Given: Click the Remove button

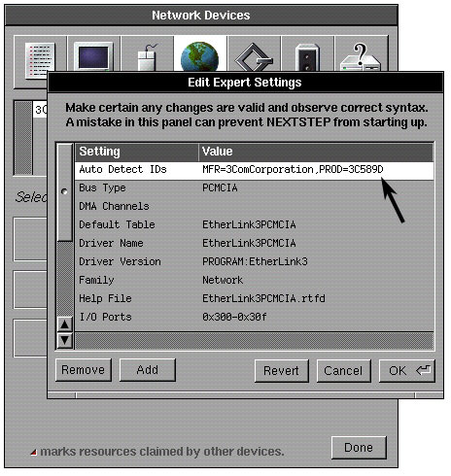Looking at the screenshot, I should [x=84, y=370].
